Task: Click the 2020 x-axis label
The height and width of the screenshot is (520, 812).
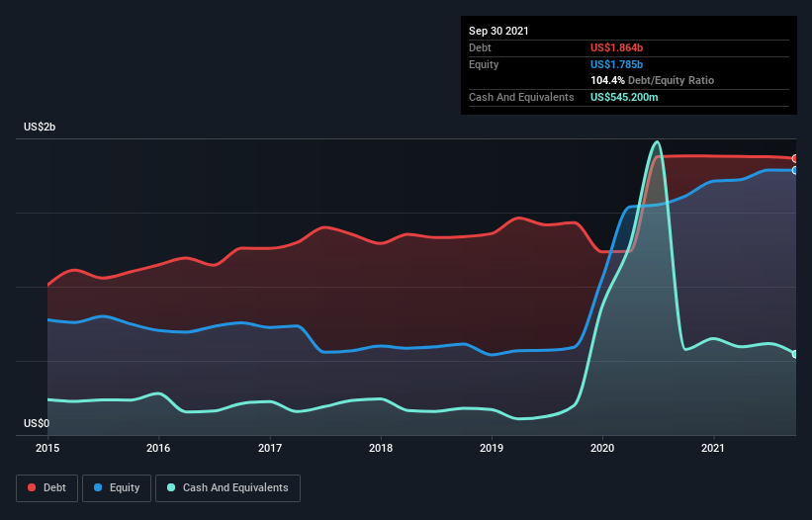Action: point(602,448)
